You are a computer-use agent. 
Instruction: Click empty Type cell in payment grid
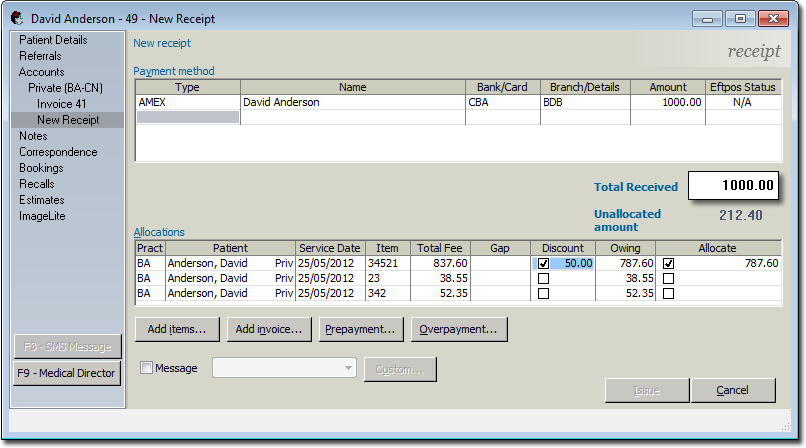(188, 117)
